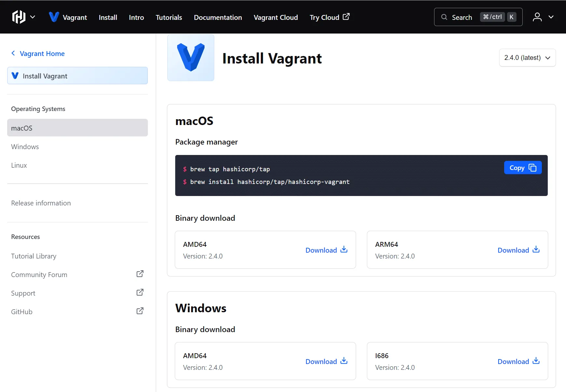Click the download icon for Windows I686
The width and height of the screenshot is (566, 392).
tap(536, 361)
